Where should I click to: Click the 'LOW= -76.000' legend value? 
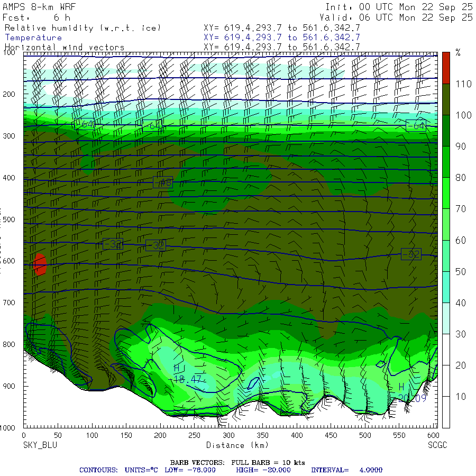point(190,470)
